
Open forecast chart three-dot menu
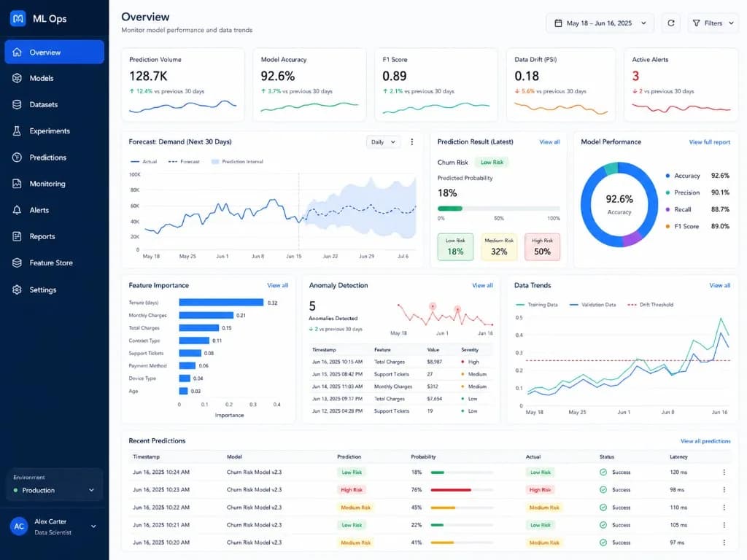pos(412,142)
